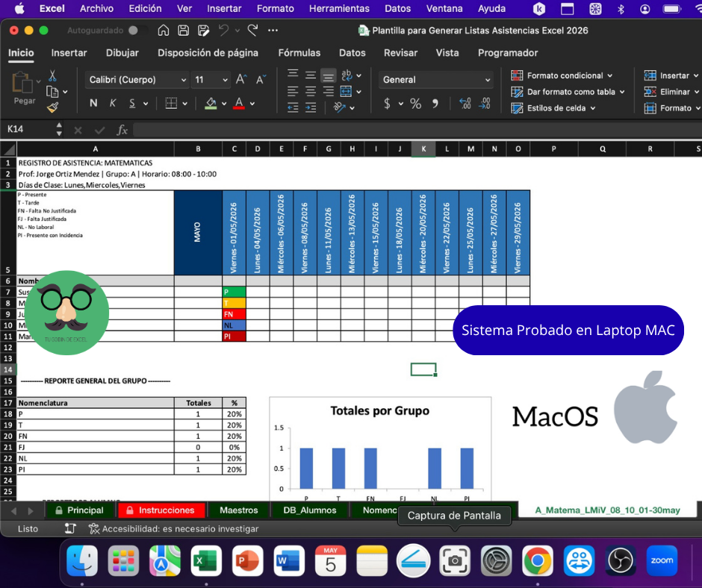Click the Redo arrow icon

click(x=253, y=31)
